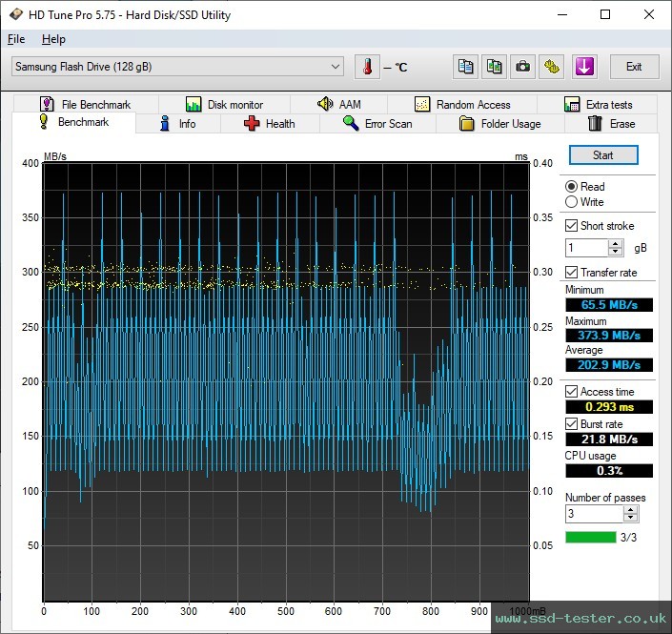Image resolution: width=672 pixels, height=634 pixels.
Task: Toggle the Access time checkbox
Action: pos(571,392)
